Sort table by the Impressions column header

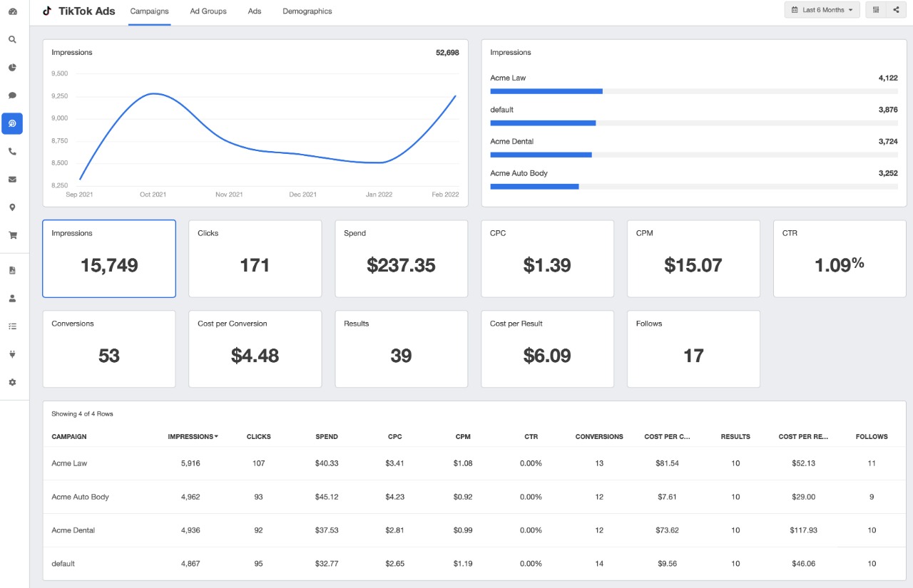pos(193,436)
